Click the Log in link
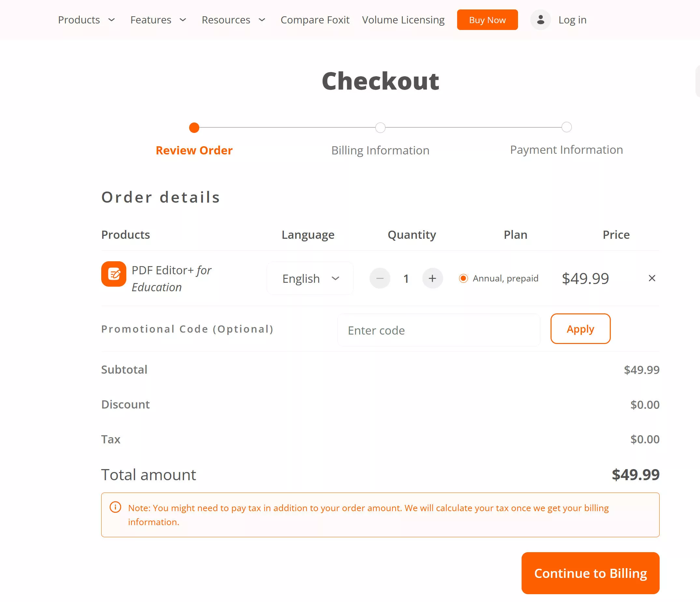The height and width of the screenshot is (602, 700). pos(572,20)
